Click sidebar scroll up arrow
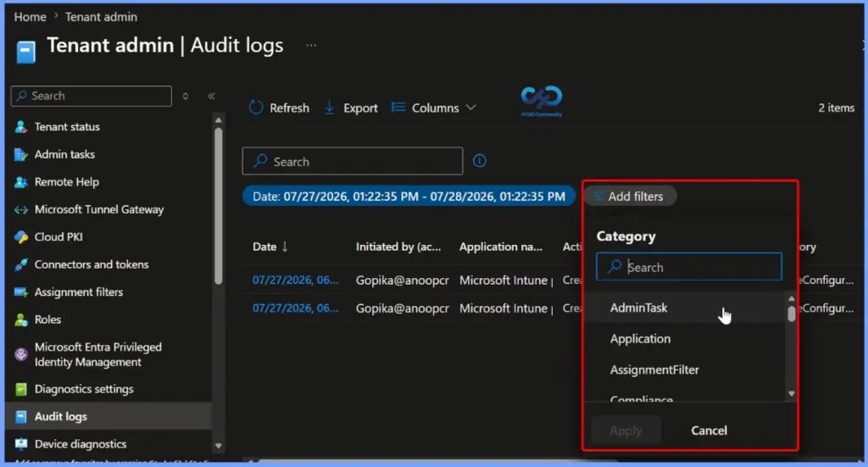 tap(219, 120)
